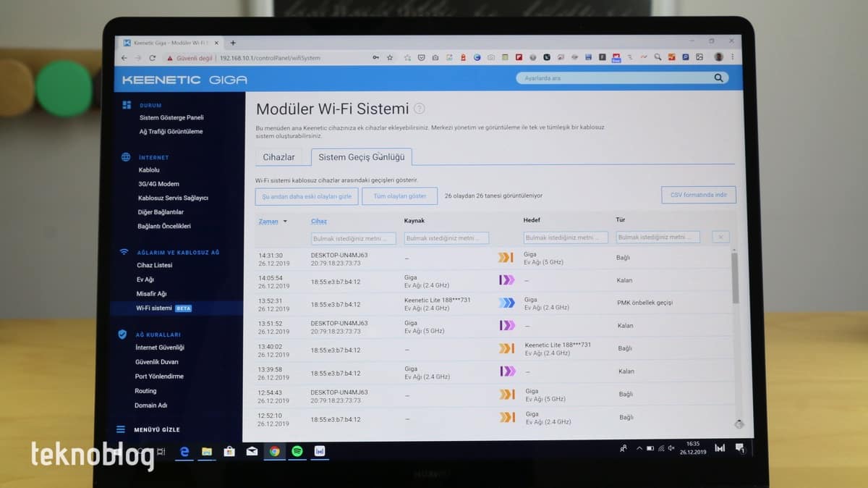Click the İnternet globe icon in sidebar
Screen dimensions: 868x488
click(126, 157)
